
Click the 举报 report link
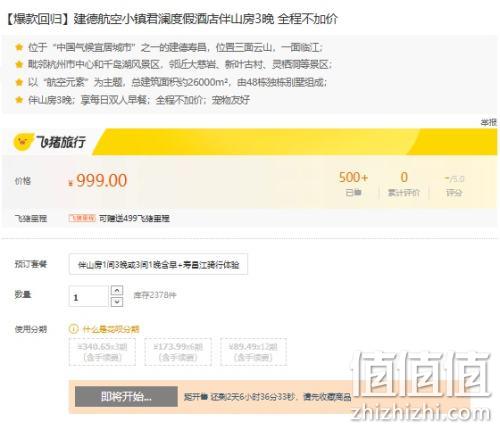(x=488, y=122)
